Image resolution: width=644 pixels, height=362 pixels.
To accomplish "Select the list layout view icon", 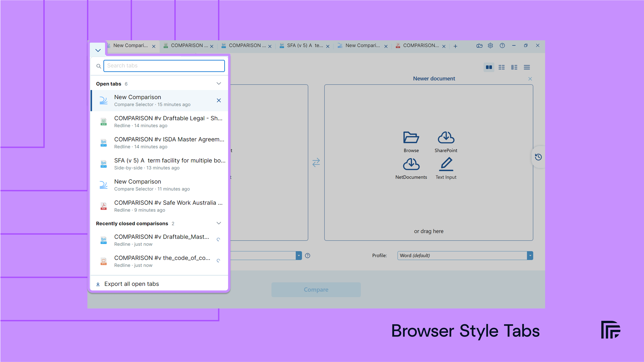I will (527, 67).
